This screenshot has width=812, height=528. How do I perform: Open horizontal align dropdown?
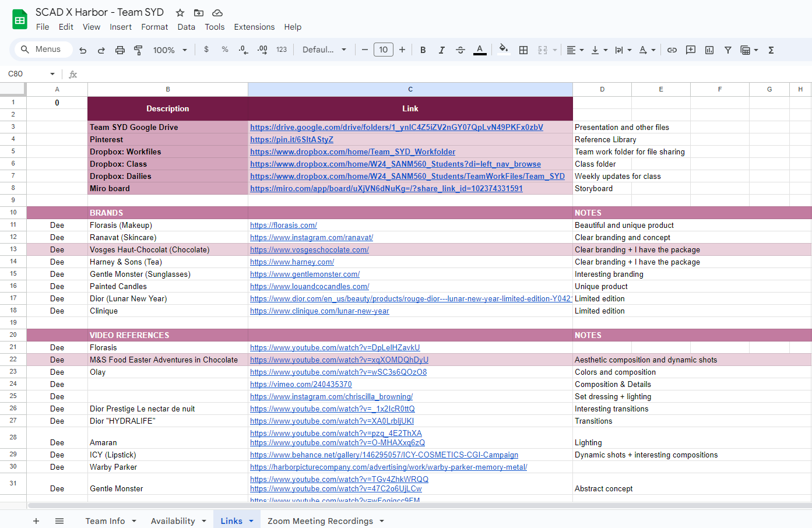pos(575,50)
